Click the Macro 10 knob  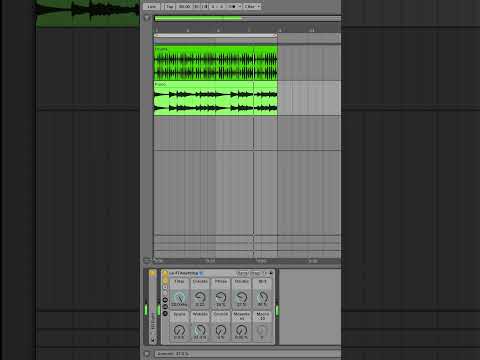coord(262,330)
